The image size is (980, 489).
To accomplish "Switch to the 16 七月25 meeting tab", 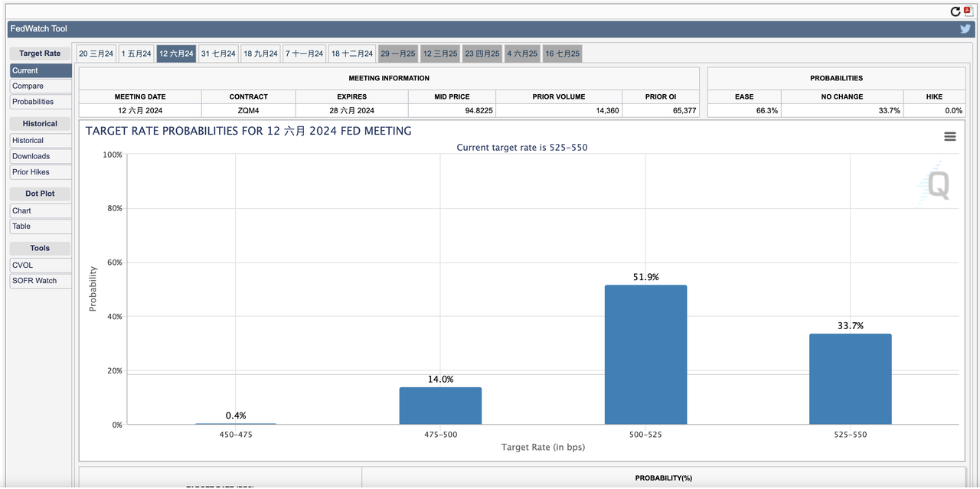I will coord(563,54).
